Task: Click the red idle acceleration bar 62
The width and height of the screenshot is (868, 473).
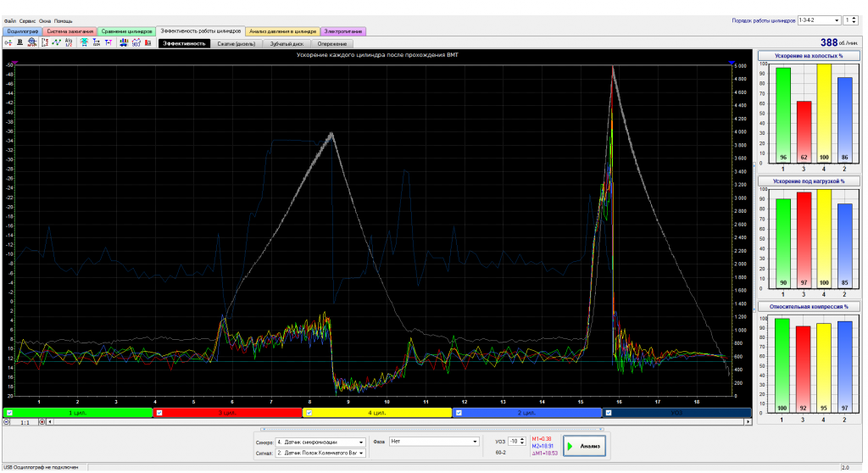Action: [804, 132]
